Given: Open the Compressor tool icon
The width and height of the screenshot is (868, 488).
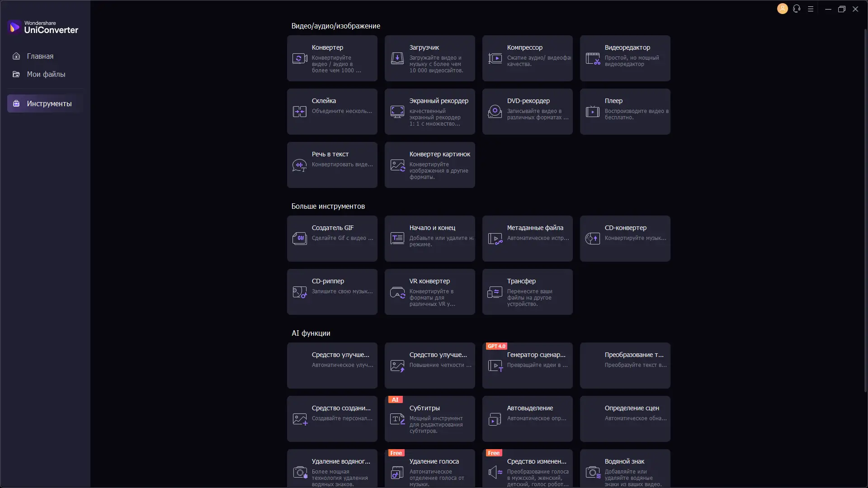Looking at the screenshot, I should click(x=495, y=58).
